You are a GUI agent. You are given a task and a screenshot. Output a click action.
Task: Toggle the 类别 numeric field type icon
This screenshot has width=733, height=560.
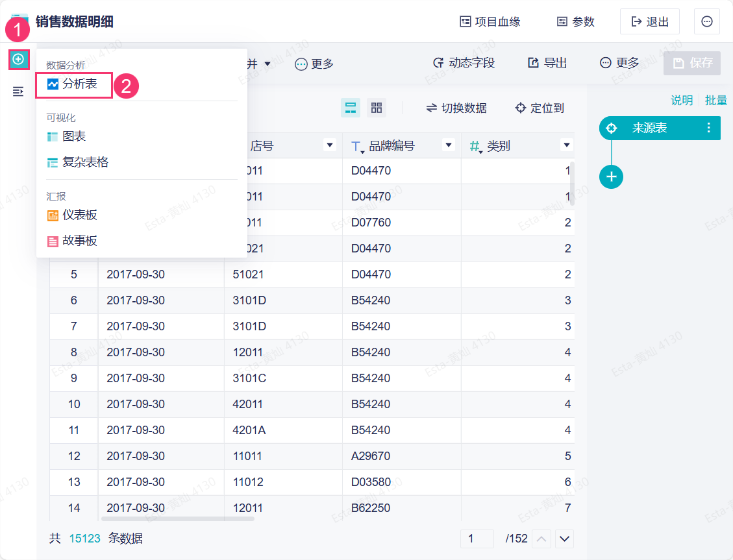(x=473, y=145)
